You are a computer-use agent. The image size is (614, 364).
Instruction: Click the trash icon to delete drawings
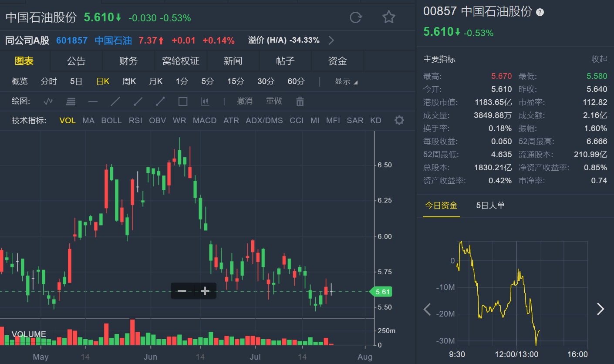click(x=300, y=102)
